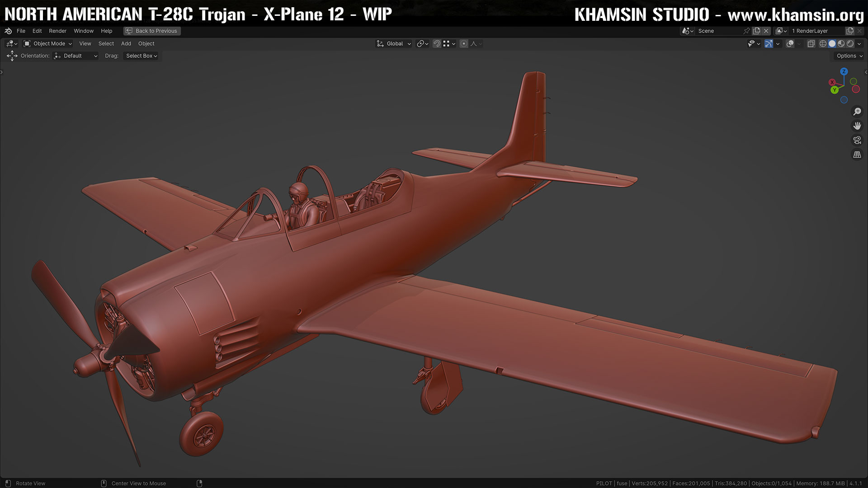Toggle X-Ray viewing mode
This screenshot has height=488, width=868.
(x=811, y=43)
